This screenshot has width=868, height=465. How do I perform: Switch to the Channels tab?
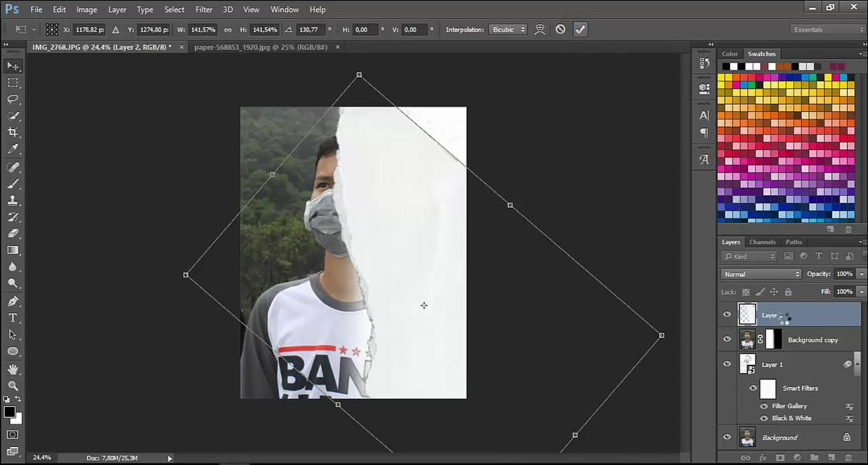pos(762,242)
